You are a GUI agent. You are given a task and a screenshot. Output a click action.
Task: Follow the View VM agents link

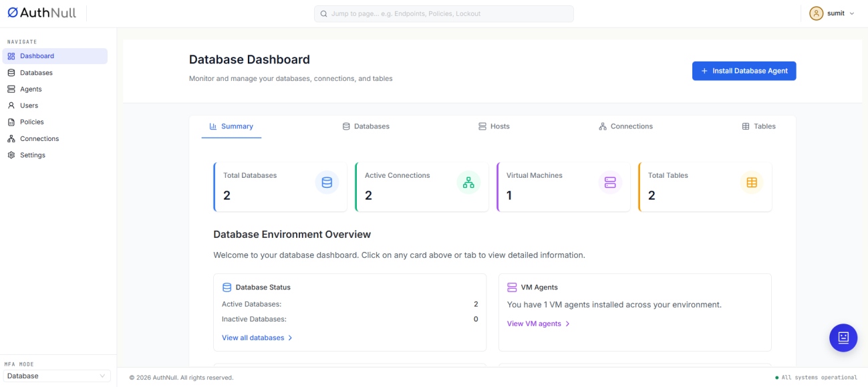(x=539, y=324)
